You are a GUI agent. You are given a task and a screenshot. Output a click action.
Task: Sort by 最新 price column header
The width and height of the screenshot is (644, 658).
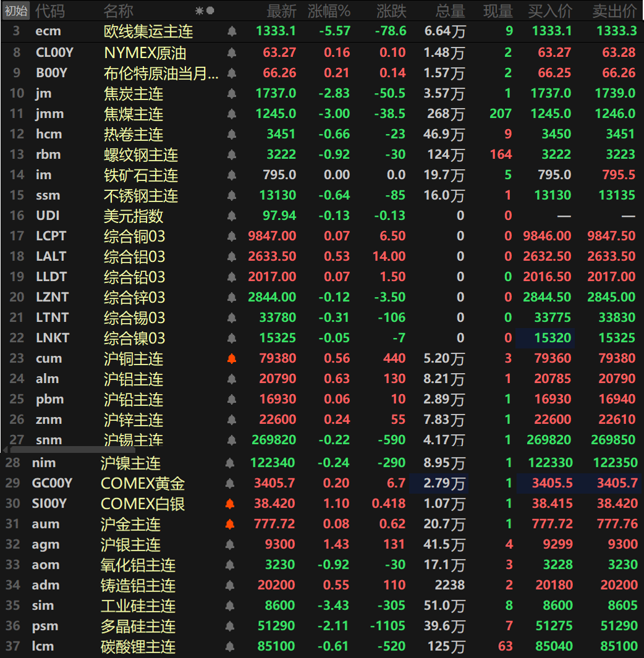[281, 11]
